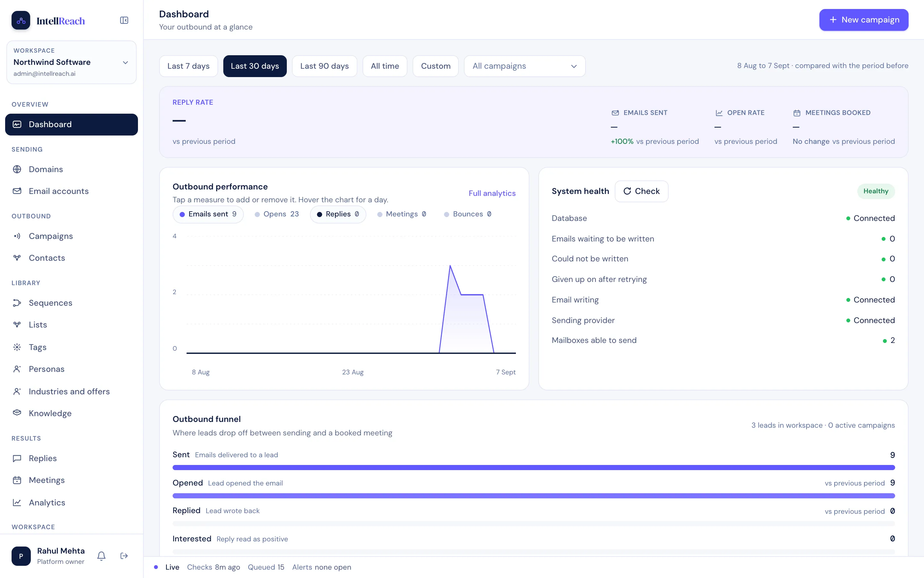Viewport: 924px width, 578px height.
Task: Click the Healthy status badge
Action: coord(876,191)
